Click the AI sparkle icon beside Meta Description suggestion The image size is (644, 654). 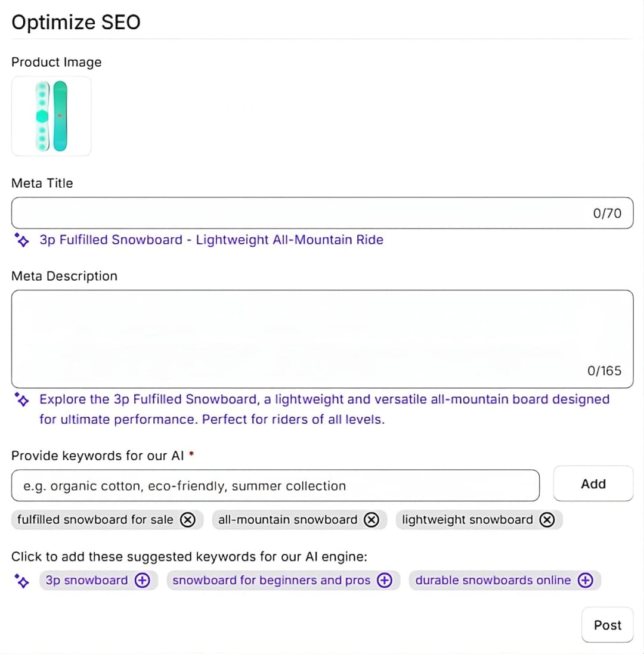click(x=22, y=400)
